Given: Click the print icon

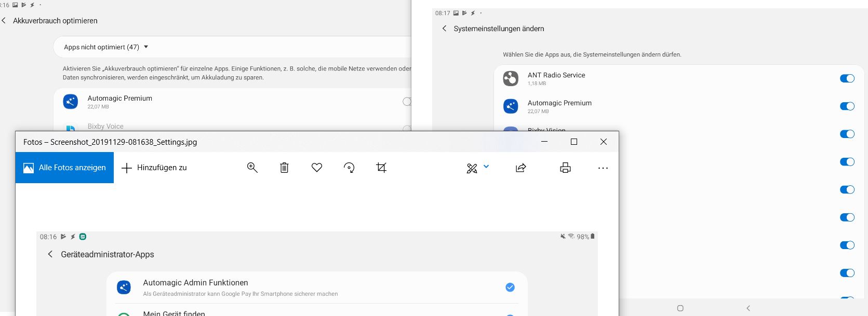Looking at the screenshot, I should point(565,168).
